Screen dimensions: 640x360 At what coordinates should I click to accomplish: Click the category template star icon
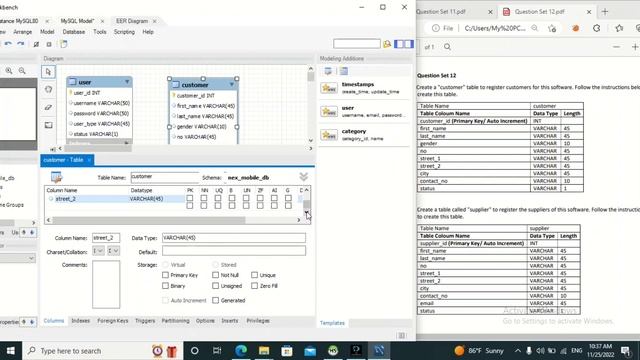[329, 135]
